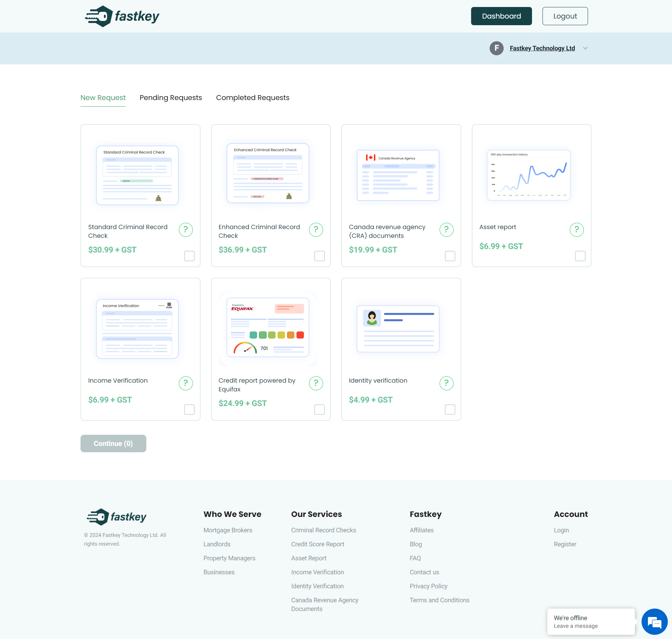Screen dimensions: 672x639
Task: Select the Asset report checkbox
Action: 580,256
